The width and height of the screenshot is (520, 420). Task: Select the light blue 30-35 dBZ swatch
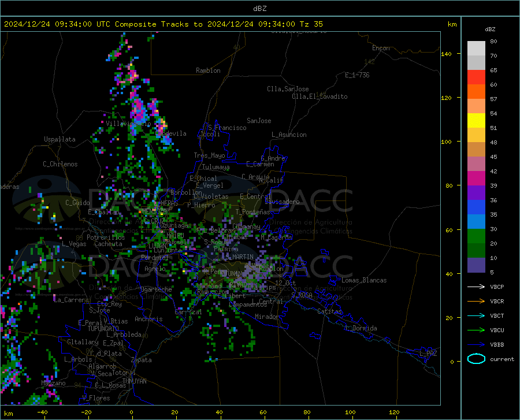(x=476, y=222)
